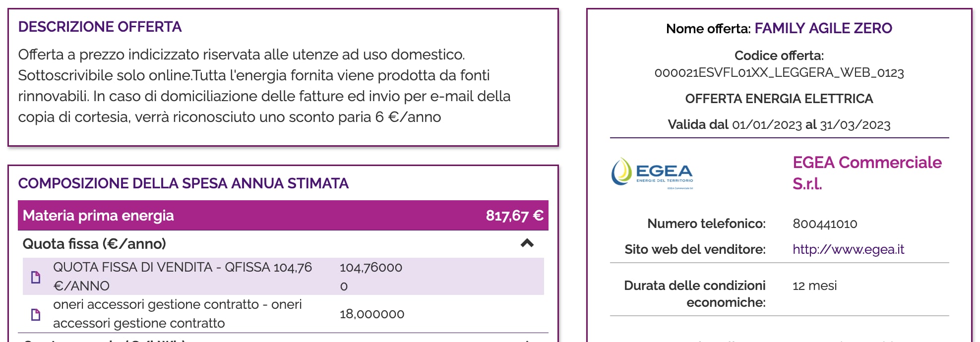Click the document icon beside QUOTA FISSA DI VENDITA
The width and height of the screenshot is (980, 342).
(36, 277)
